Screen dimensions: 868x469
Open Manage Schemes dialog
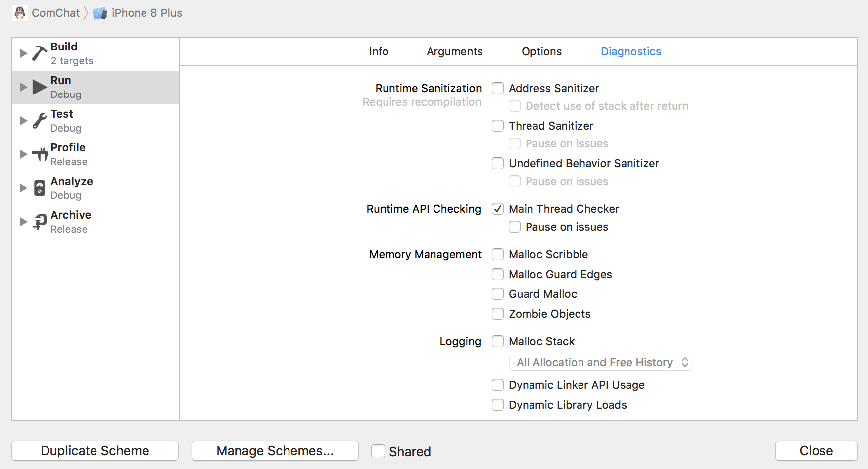(x=275, y=451)
